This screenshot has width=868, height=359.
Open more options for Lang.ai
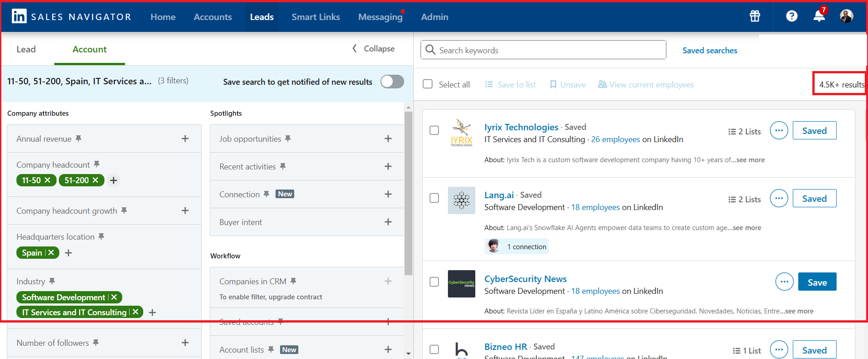click(779, 198)
